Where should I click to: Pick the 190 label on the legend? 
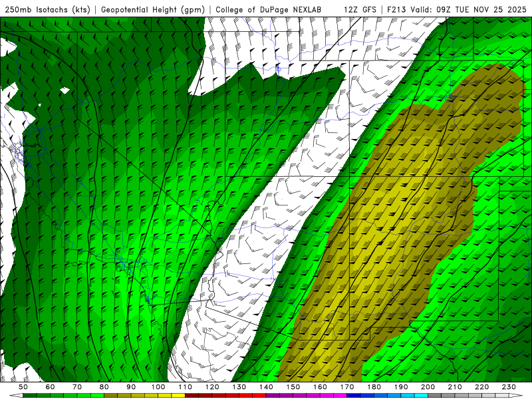(x=401, y=387)
